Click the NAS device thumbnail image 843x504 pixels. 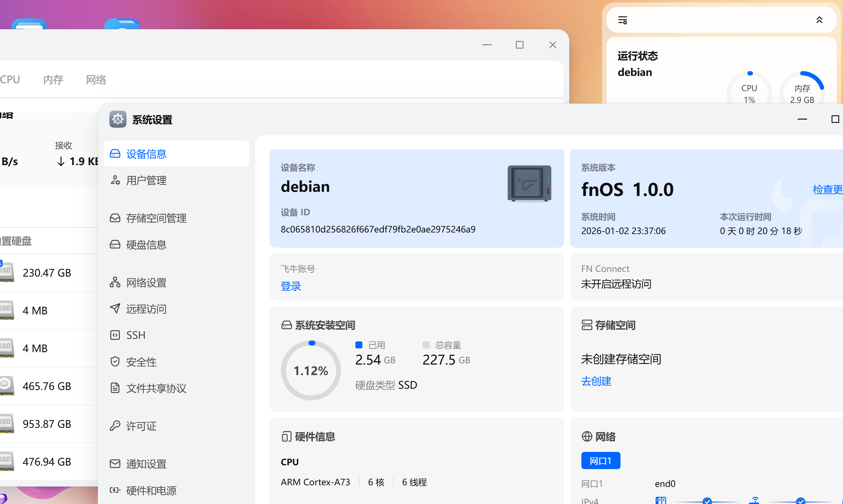tap(529, 183)
